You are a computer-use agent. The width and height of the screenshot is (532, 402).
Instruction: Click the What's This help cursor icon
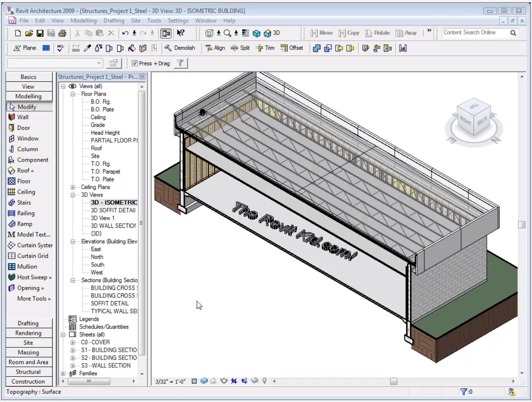[180, 33]
